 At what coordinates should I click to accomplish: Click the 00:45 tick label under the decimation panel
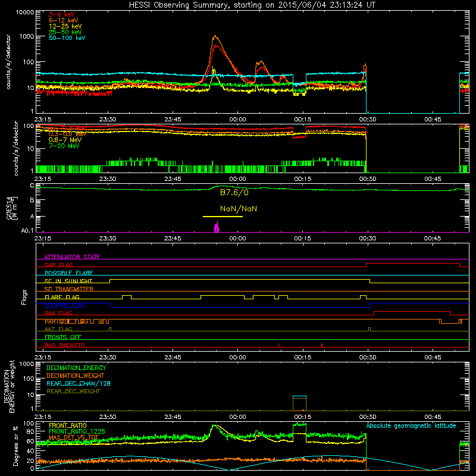(x=433, y=417)
